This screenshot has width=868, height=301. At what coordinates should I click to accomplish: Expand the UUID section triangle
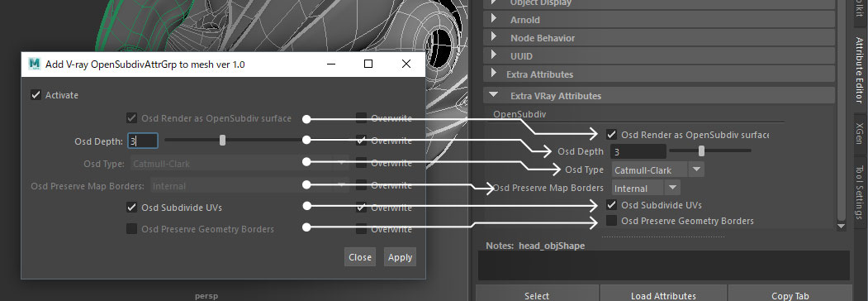494,56
